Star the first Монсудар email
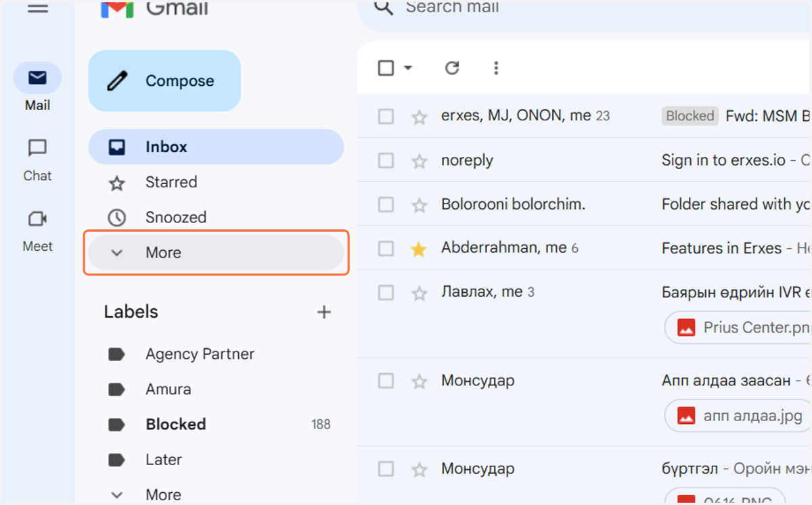The width and height of the screenshot is (812, 505). click(x=420, y=381)
